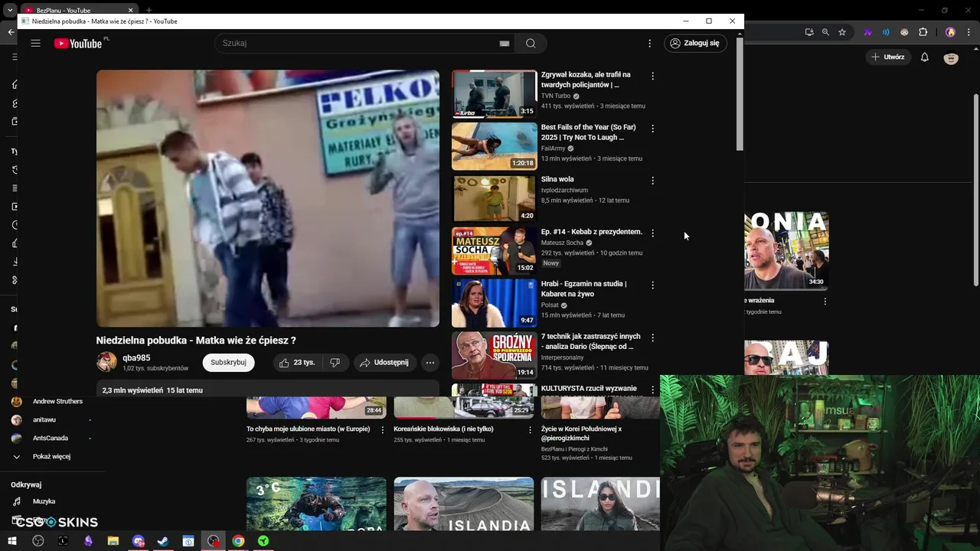Click the main video player
The image size is (980, 551).
[268, 199]
